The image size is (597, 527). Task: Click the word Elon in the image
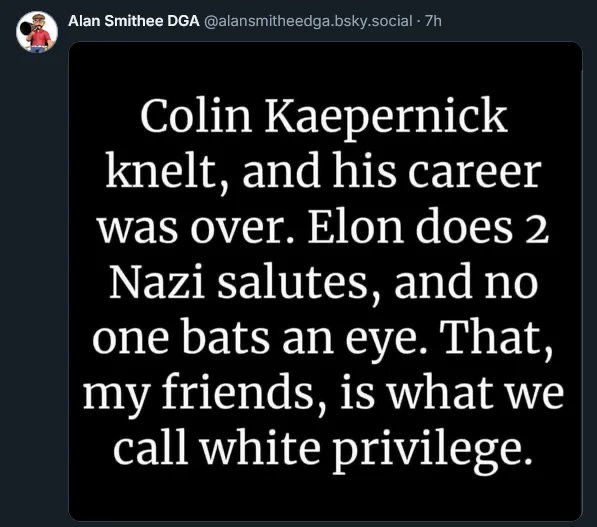[356, 225]
